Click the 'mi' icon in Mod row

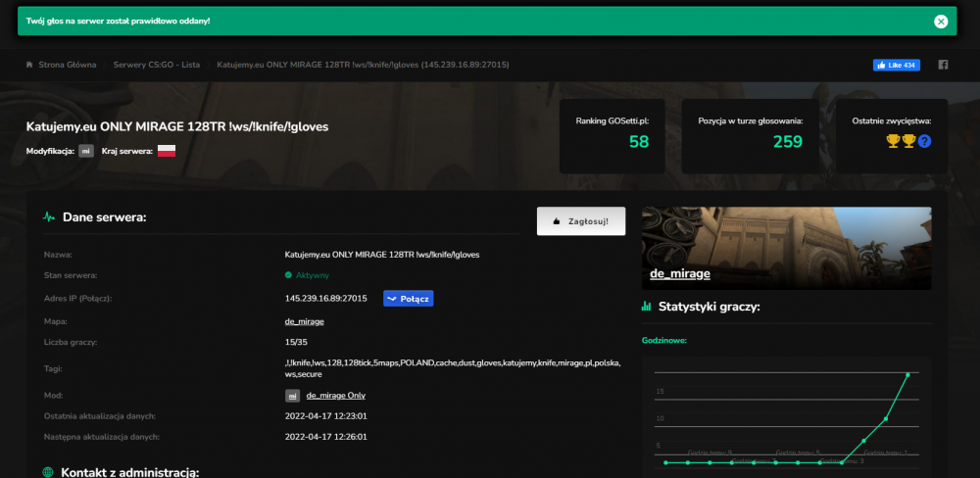(292, 396)
